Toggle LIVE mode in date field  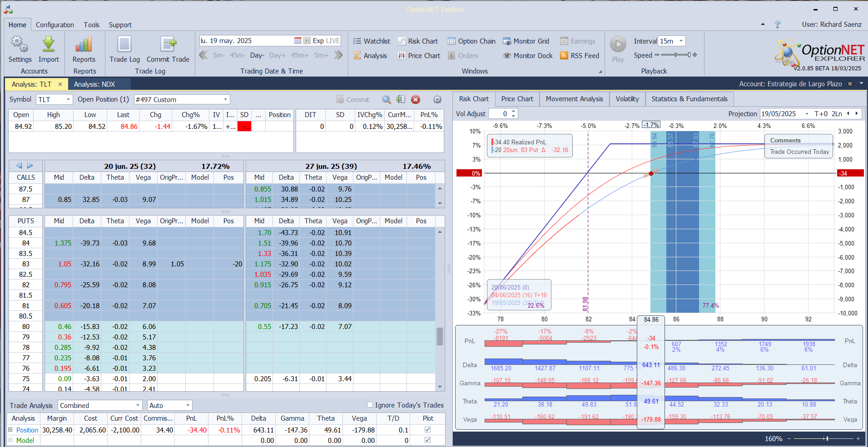point(333,40)
